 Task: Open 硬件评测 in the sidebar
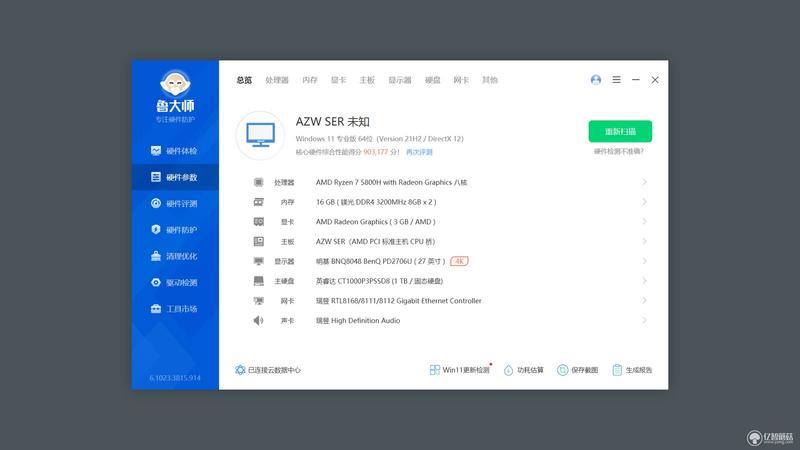(x=174, y=204)
